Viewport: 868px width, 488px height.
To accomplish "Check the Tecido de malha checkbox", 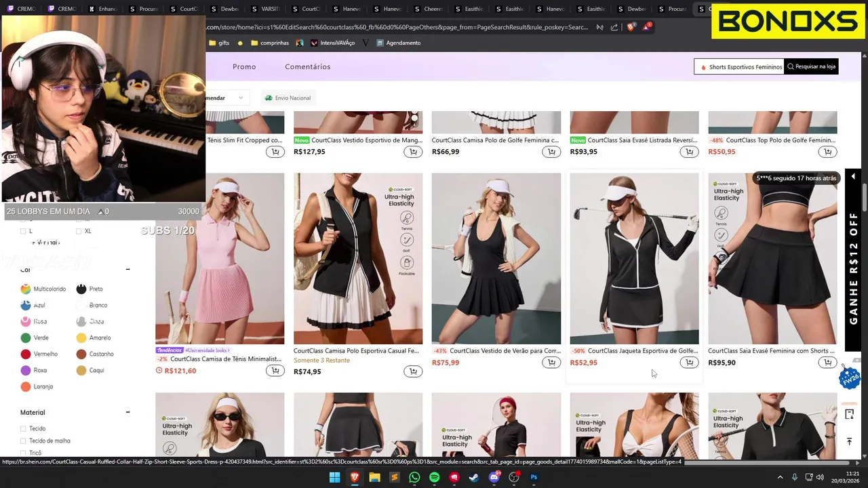I will coord(23,441).
